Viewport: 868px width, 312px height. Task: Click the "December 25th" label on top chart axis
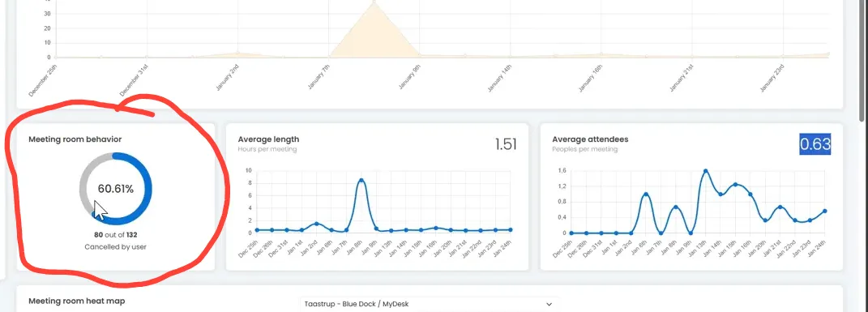click(43, 80)
